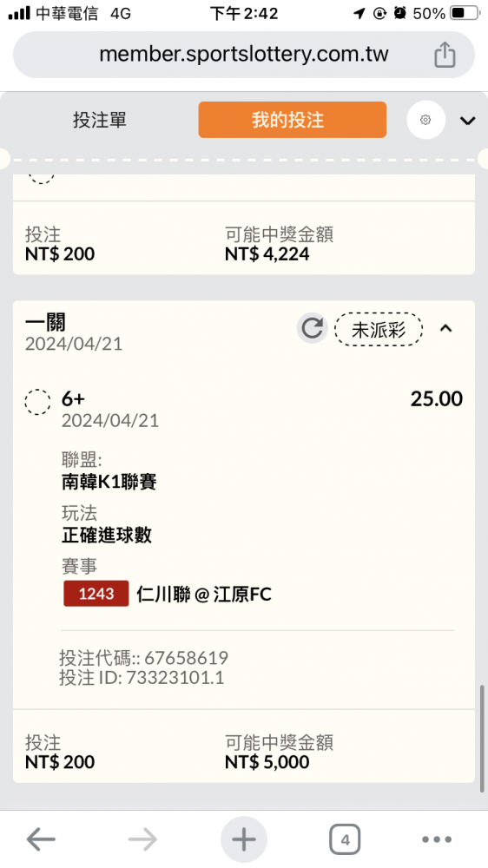Select the dashed circle beside 6+
The height and width of the screenshot is (868, 488).
(x=38, y=402)
